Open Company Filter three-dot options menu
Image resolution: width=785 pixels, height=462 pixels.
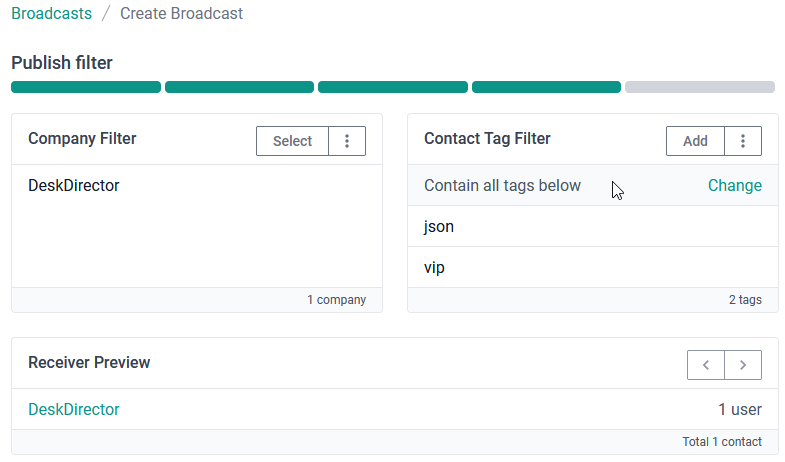[x=347, y=141]
